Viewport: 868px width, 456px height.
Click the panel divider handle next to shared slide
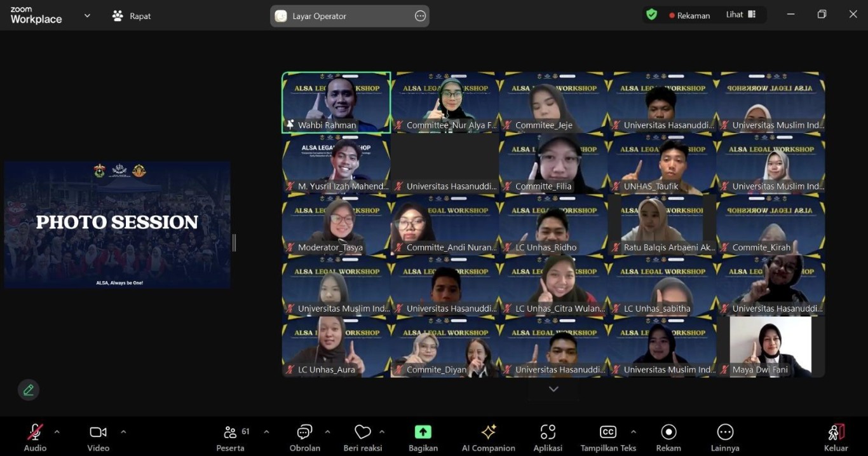pyautogui.click(x=234, y=243)
